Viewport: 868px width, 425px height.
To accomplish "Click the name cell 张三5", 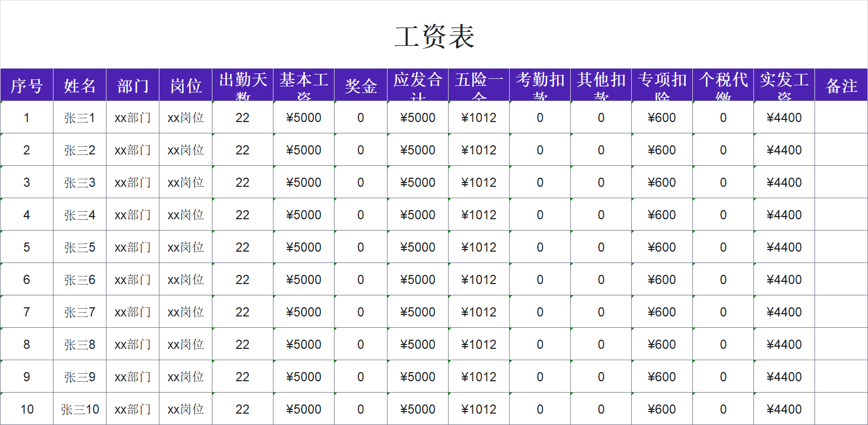I will click(79, 247).
